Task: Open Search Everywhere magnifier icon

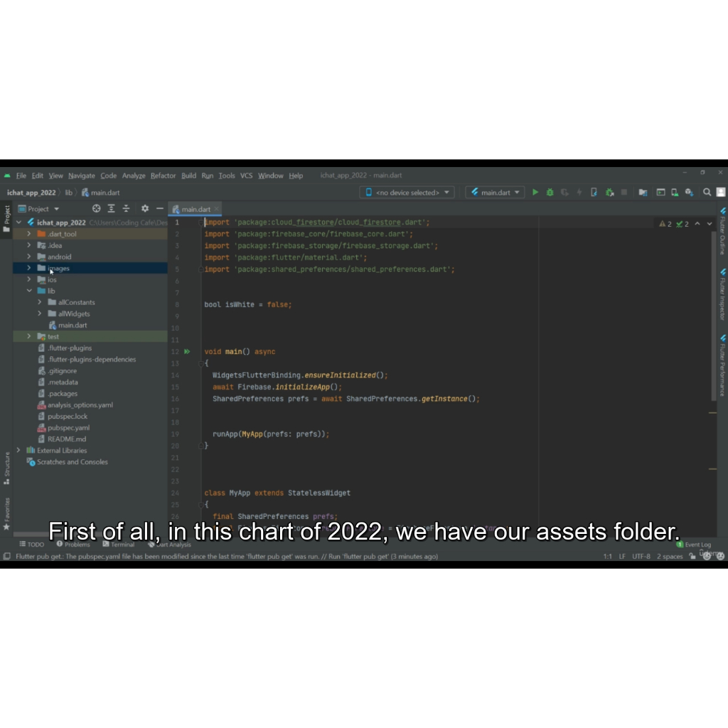Action: pos(707,192)
